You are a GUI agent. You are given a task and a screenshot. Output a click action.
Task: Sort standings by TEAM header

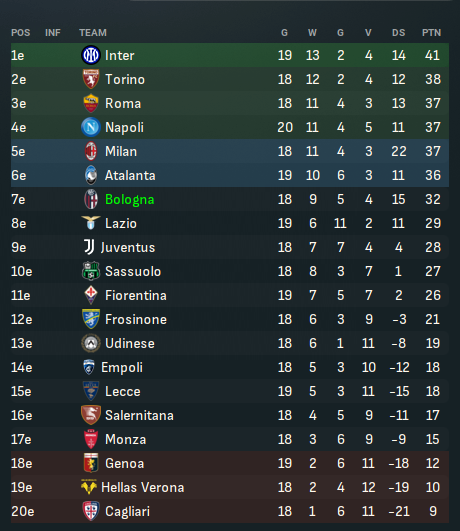tap(93, 33)
